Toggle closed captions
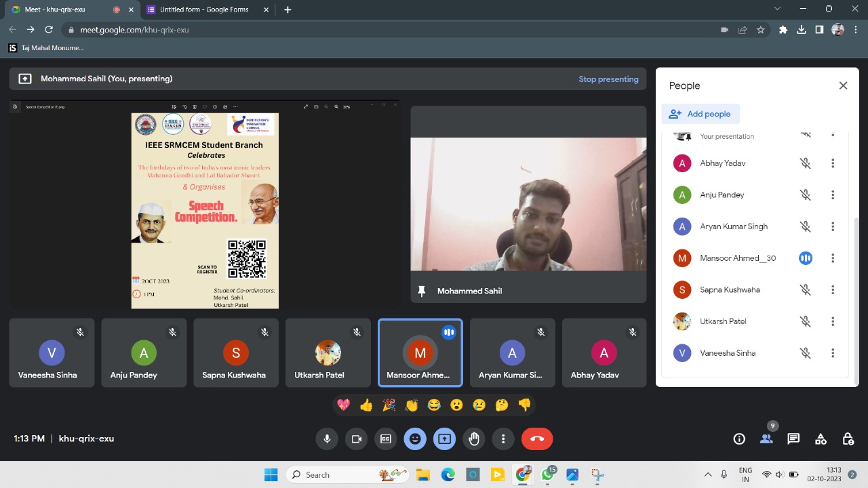Viewport: 868px width, 488px height. coord(386,439)
